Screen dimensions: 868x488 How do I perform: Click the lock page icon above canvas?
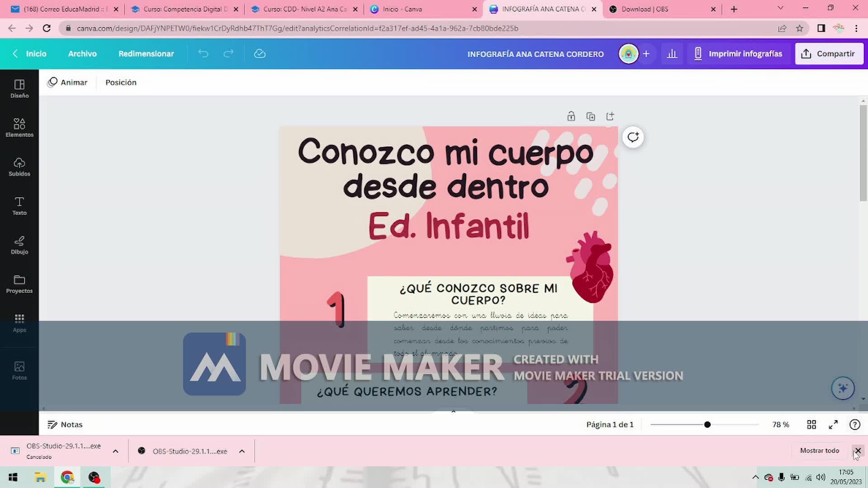click(x=571, y=117)
